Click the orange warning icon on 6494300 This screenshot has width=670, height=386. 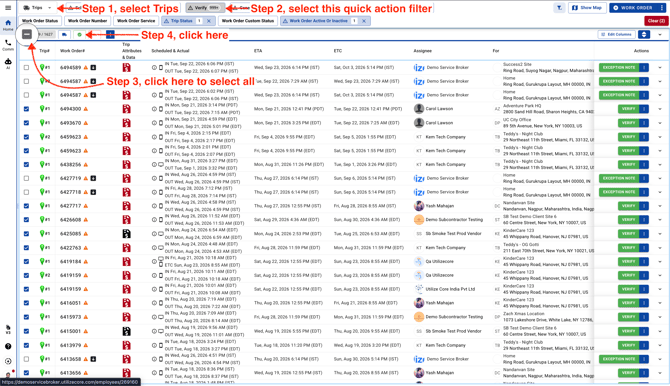coord(86,109)
